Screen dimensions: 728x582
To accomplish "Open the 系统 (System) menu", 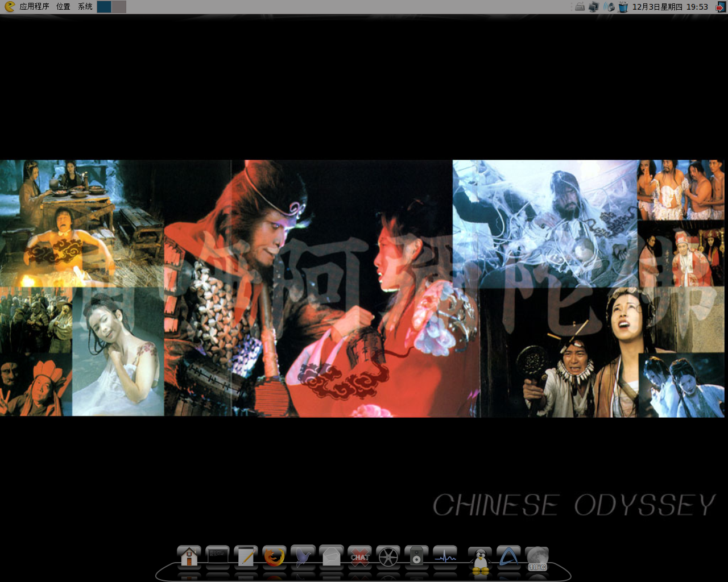I will (85, 7).
